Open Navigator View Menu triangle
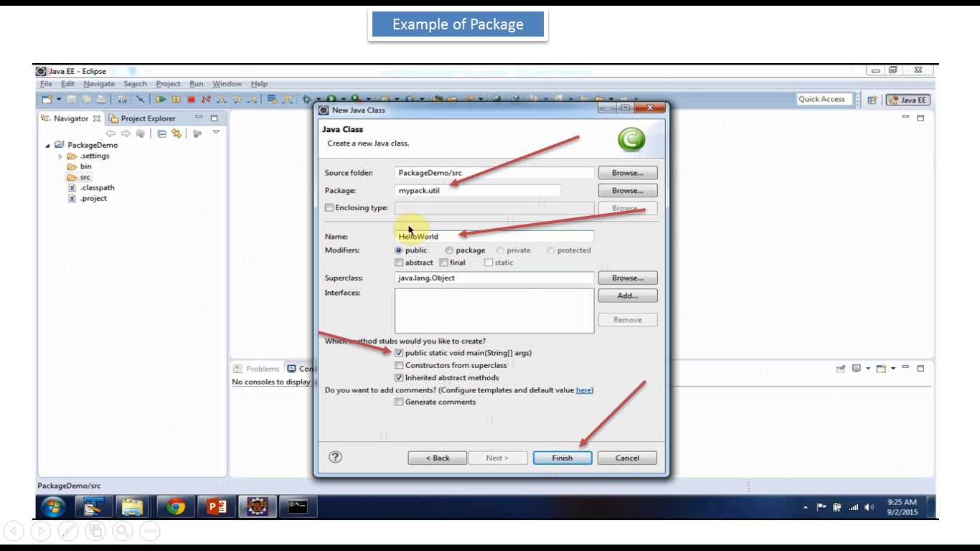980x551 pixels. (216, 133)
